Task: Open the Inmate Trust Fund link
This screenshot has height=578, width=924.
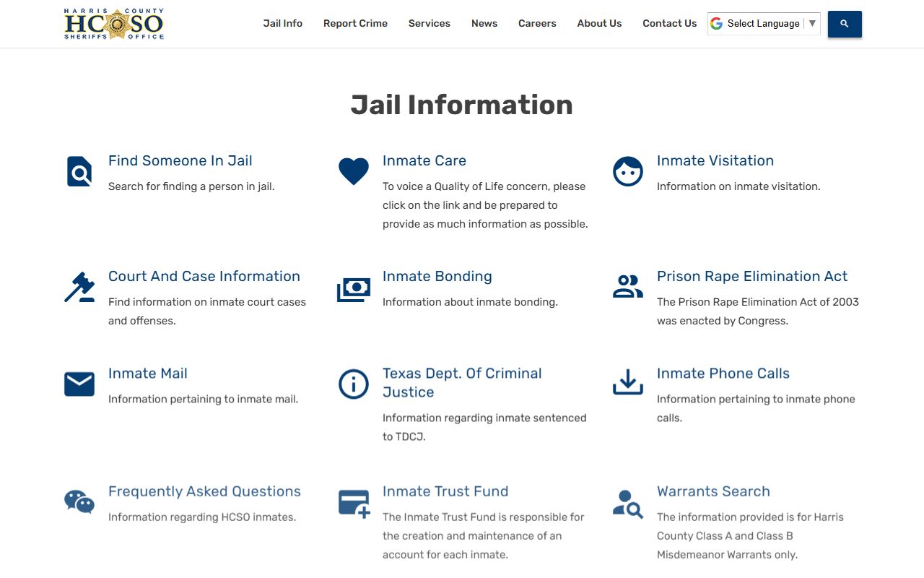Action: pyautogui.click(x=445, y=491)
